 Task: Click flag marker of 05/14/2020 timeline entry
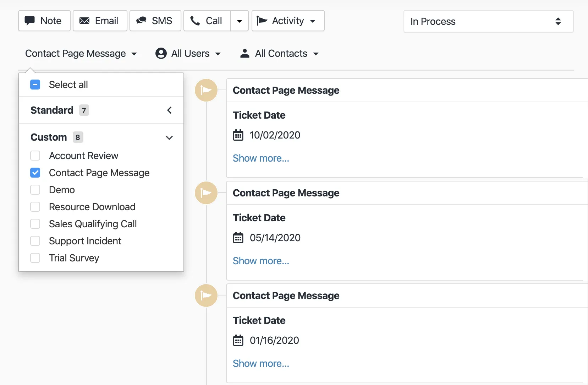point(206,193)
